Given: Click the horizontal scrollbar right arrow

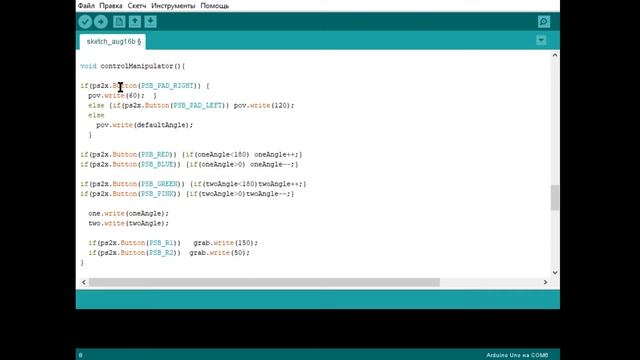Looking at the screenshot, I should coord(545,282).
